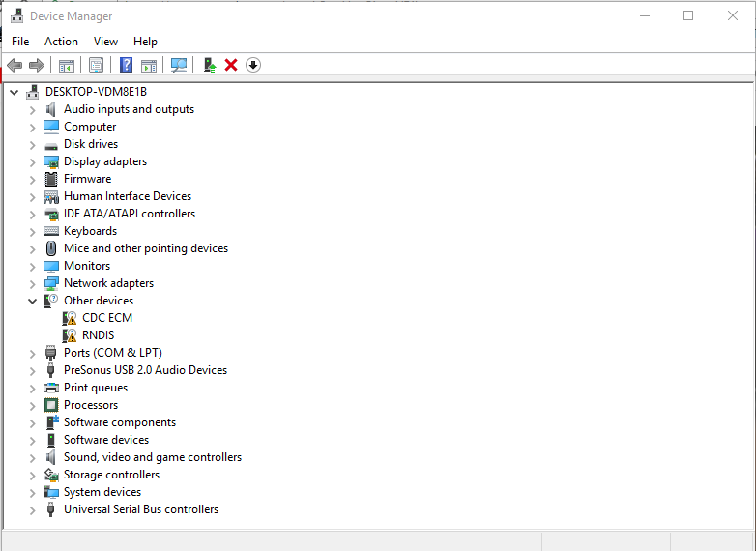The image size is (756, 551).
Task: Select Sound, video and game controllers
Action: click(x=152, y=457)
